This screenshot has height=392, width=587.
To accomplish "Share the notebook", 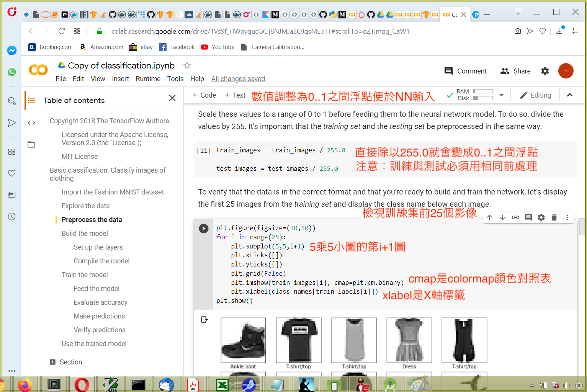I will 515,71.
